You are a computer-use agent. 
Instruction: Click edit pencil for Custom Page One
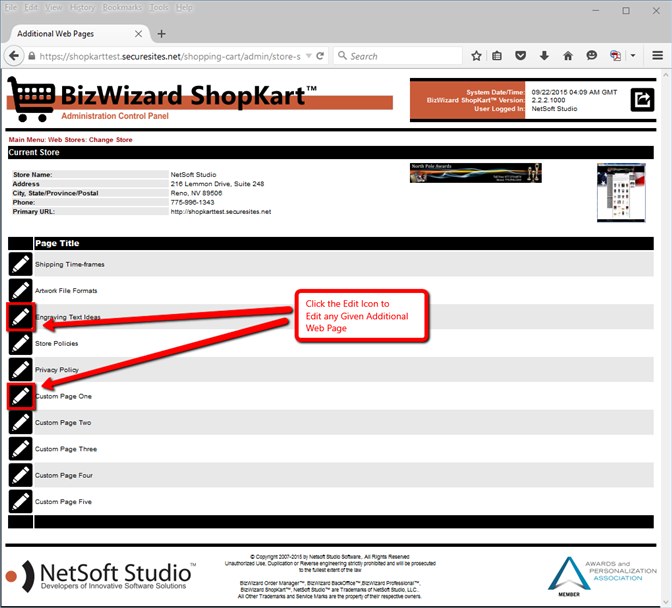21,396
